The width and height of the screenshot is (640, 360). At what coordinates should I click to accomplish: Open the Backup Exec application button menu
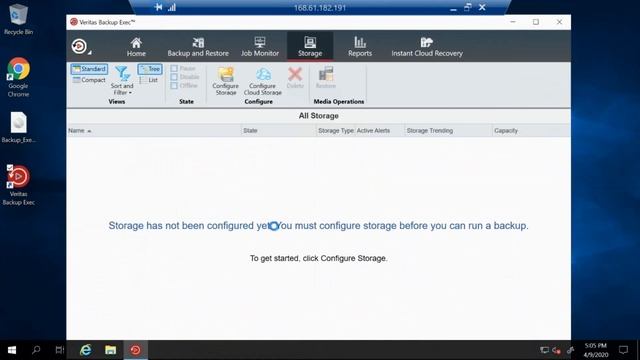click(x=80, y=46)
